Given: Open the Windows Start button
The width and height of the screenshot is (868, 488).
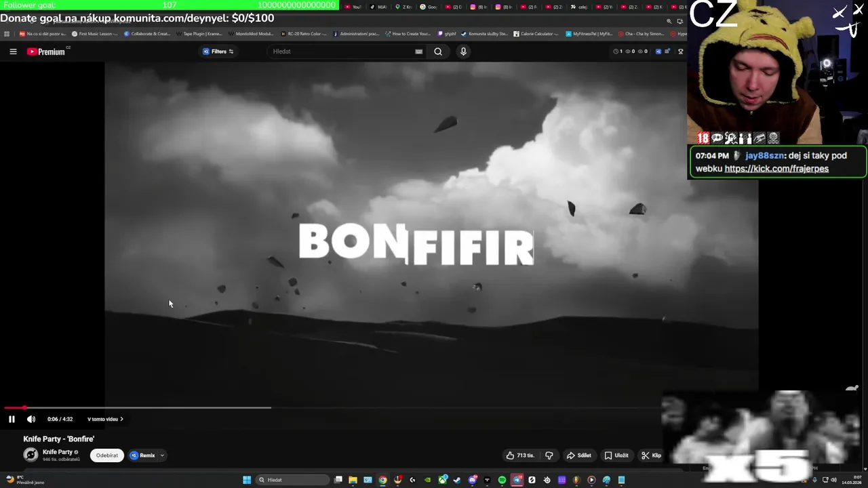Looking at the screenshot, I should coord(247,480).
